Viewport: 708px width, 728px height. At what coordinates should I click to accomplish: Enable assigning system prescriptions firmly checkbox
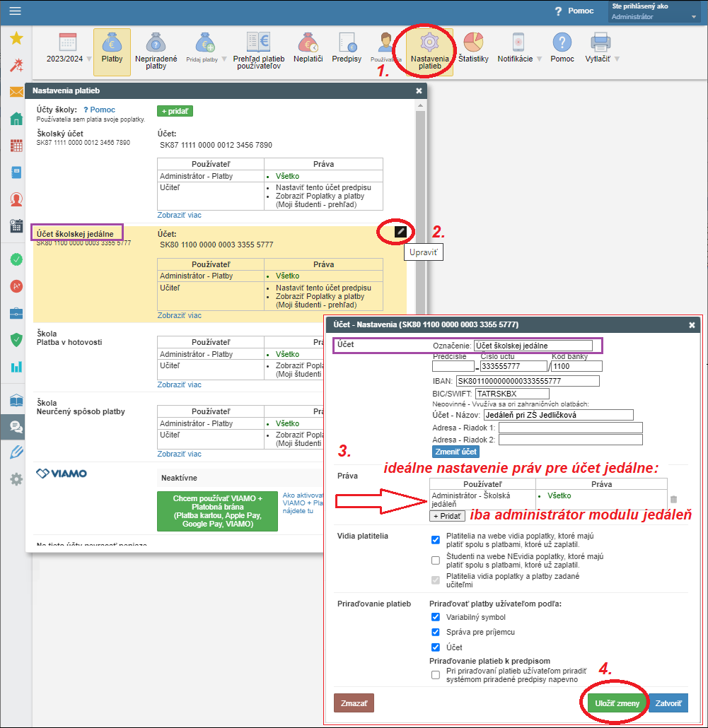[436, 675]
